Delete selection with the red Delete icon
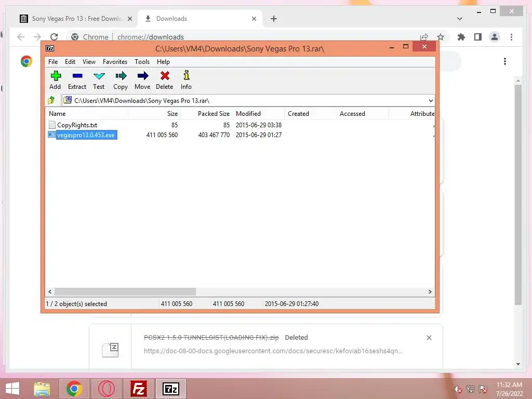This screenshot has height=399, width=532. pos(165,80)
